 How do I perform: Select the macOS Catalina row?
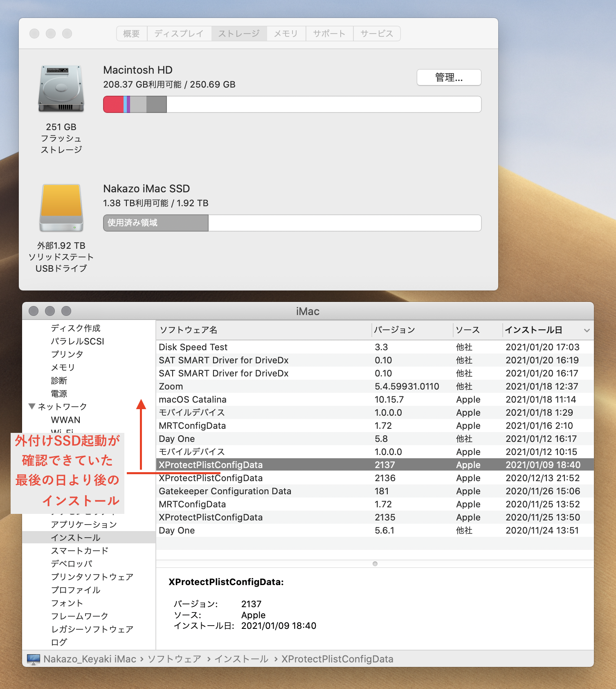point(375,399)
